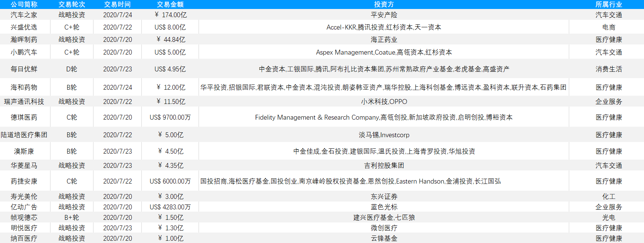Viewport: 644px width, 243px height.
Task: Click the 交易时间 column header
Action: pos(117,4)
